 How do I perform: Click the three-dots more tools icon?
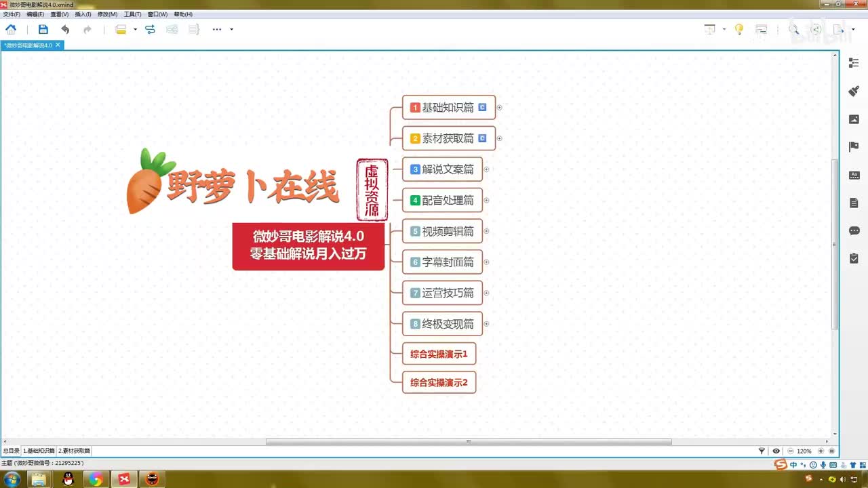(217, 29)
